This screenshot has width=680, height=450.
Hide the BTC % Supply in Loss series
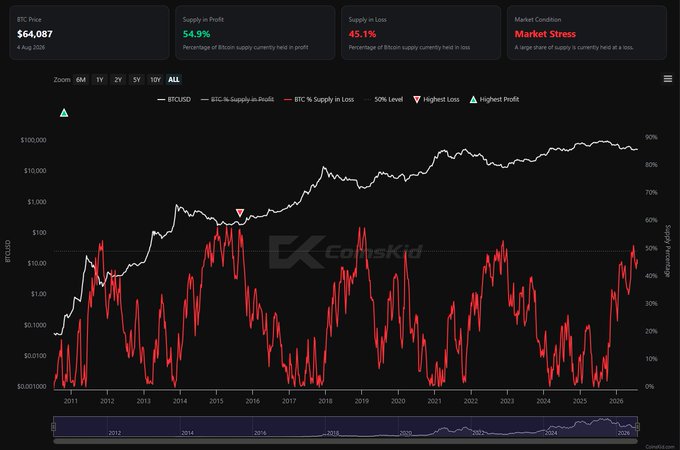click(319, 99)
